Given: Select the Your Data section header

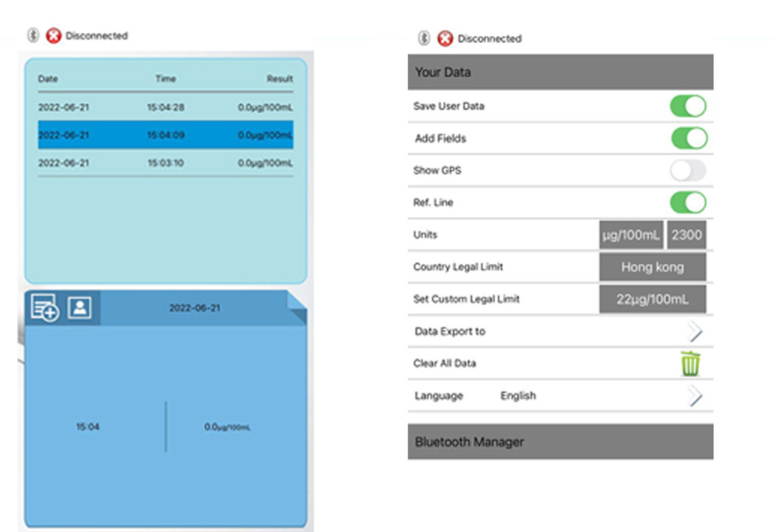Looking at the screenshot, I should coord(560,72).
